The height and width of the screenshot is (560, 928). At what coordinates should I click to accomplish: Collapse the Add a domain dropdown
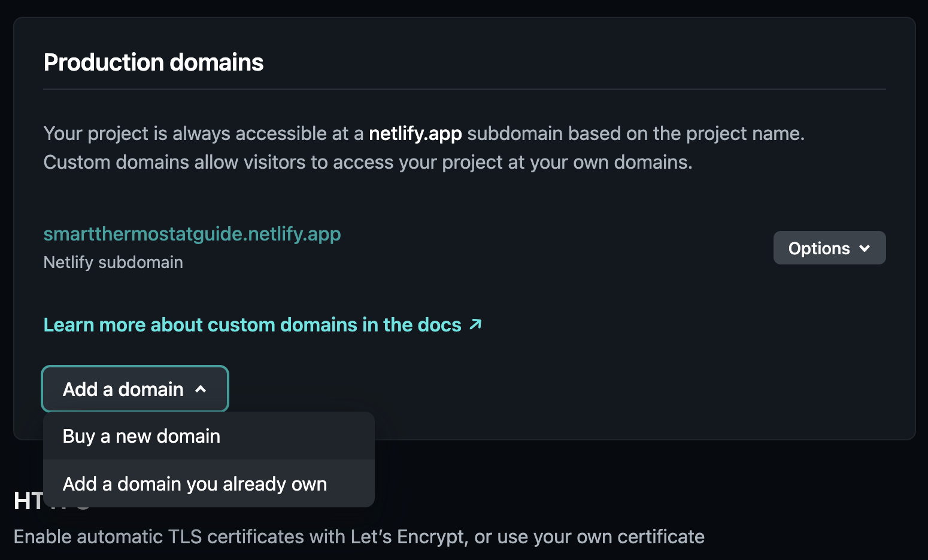point(135,389)
